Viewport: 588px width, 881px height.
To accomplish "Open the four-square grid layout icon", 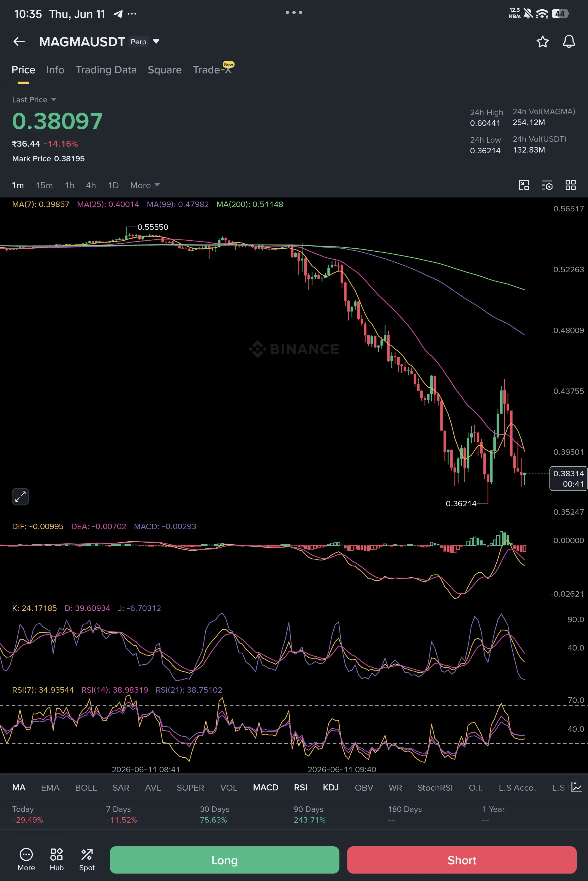I will coord(570,185).
